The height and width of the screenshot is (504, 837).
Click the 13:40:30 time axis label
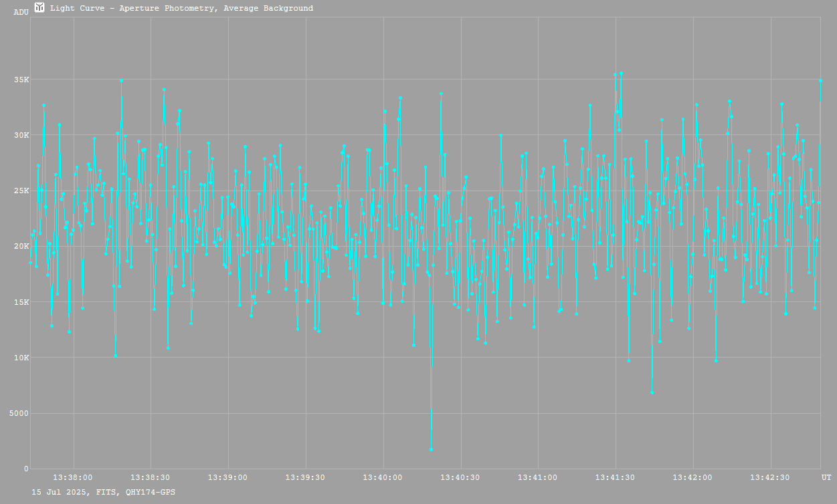[x=461, y=477]
